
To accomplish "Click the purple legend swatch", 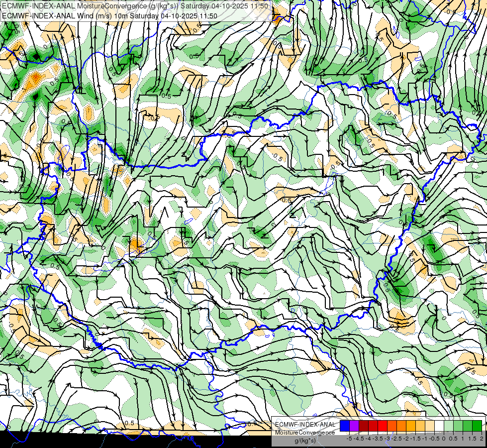I will click(354, 426).
